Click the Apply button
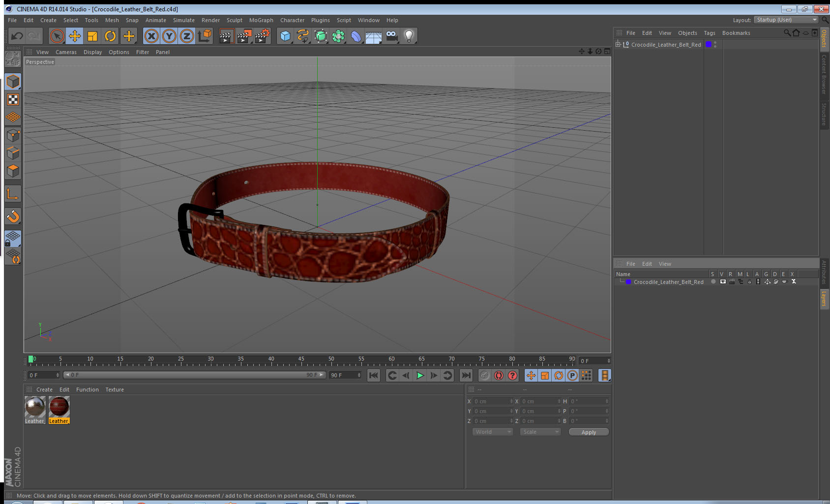830x504 pixels. [589, 432]
